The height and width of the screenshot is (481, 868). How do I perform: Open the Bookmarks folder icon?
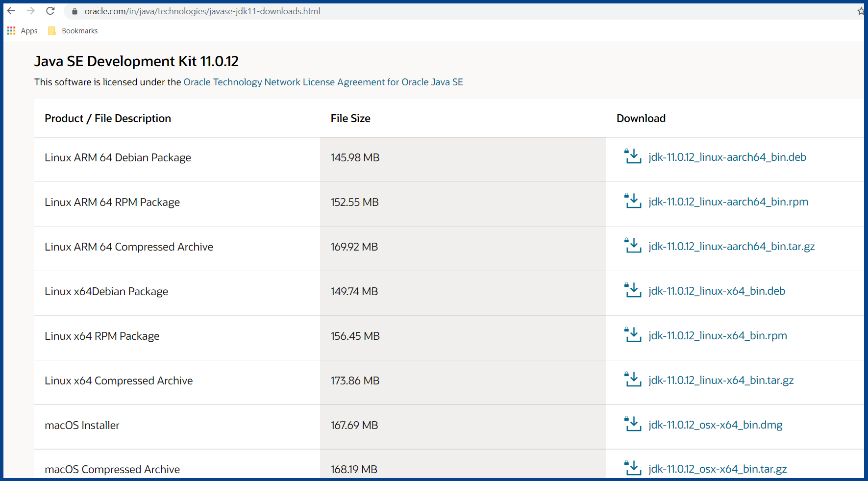[52, 31]
